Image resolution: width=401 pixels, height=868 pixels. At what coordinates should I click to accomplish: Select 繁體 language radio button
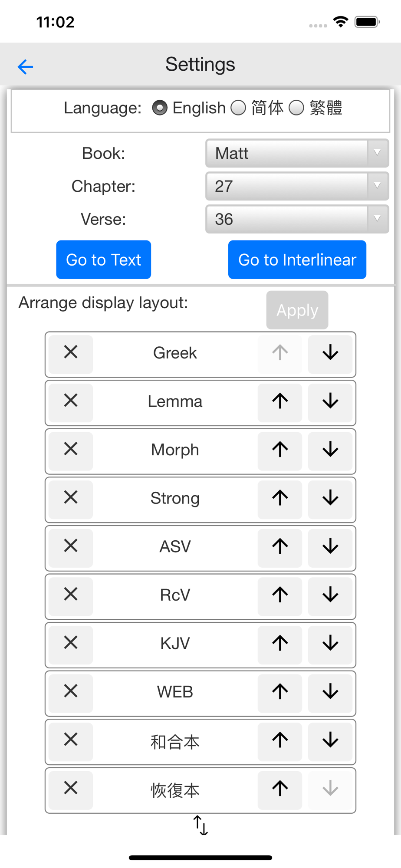tap(296, 108)
